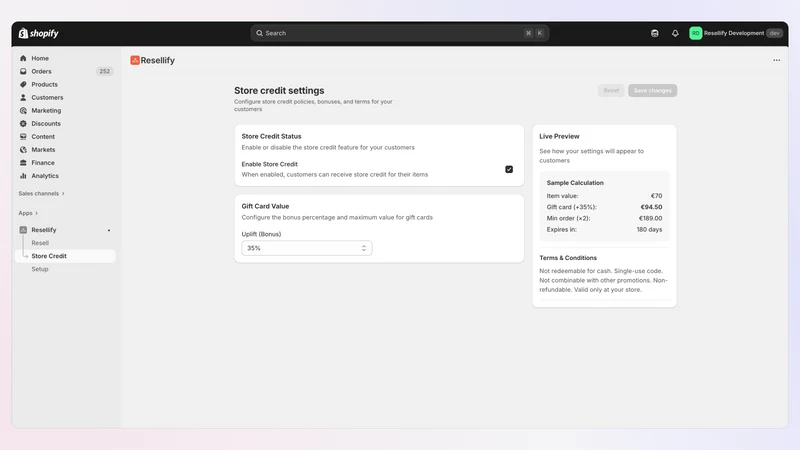Click the Search field

(x=399, y=33)
